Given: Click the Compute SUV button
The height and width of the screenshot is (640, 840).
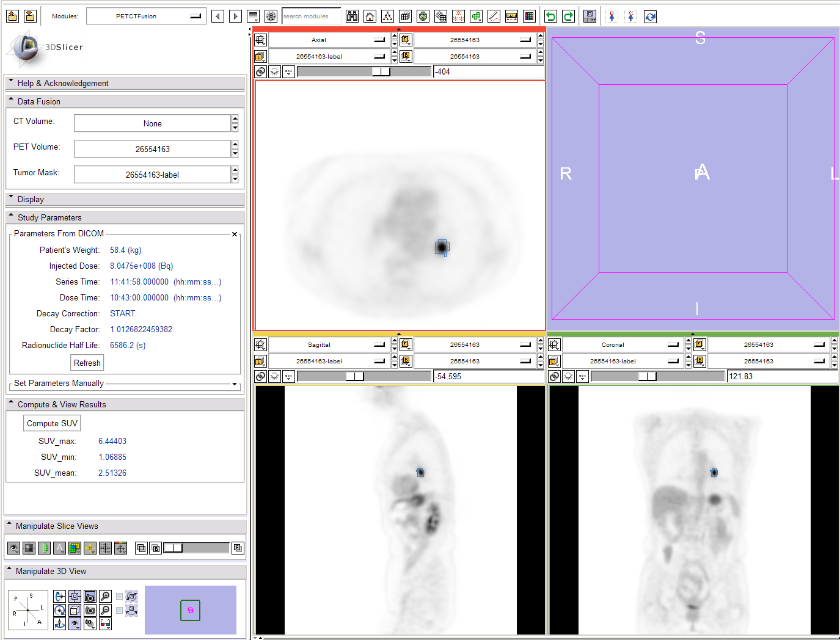Looking at the screenshot, I should pyautogui.click(x=52, y=423).
